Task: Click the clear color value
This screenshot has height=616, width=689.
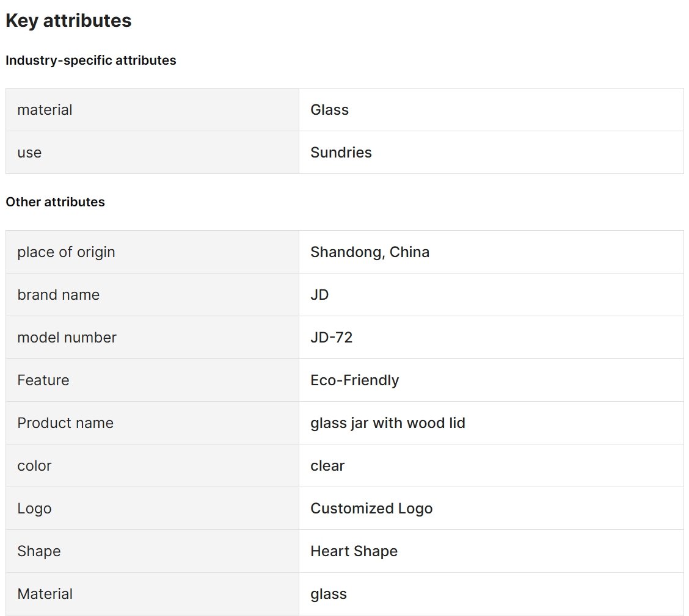Action: (327, 465)
